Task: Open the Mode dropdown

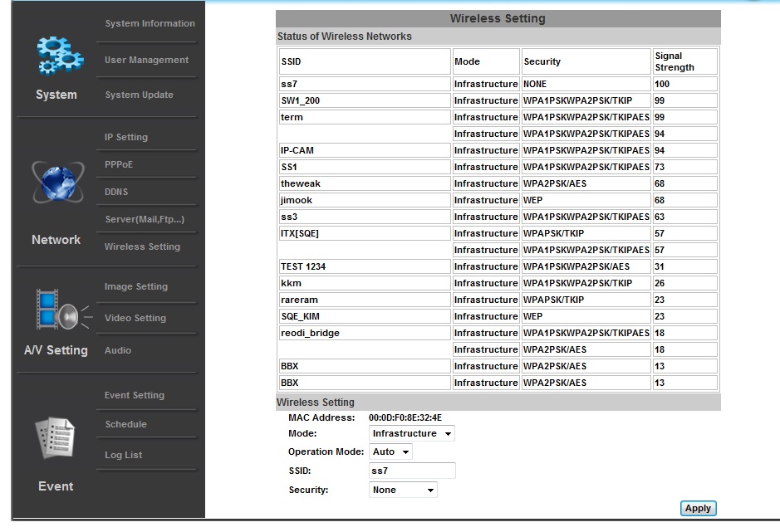Action: 412,434
